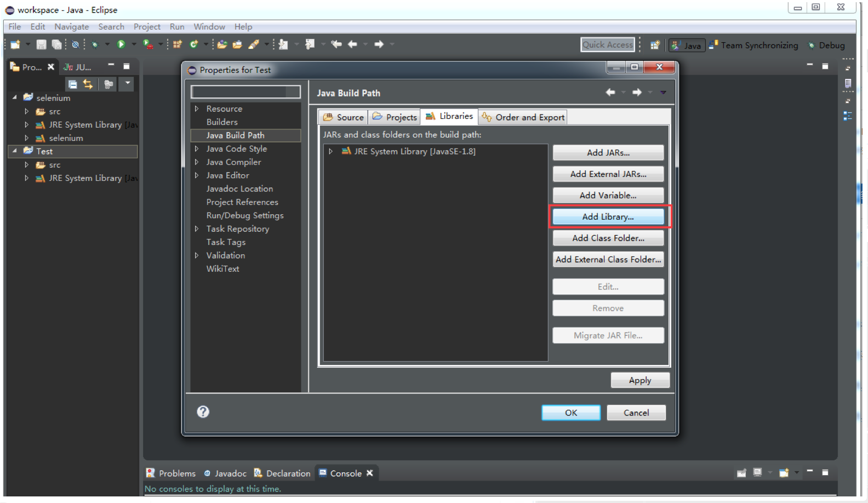868x503 pixels.
Task: Click the Save toolbar icon
Action: pos(41,44)
